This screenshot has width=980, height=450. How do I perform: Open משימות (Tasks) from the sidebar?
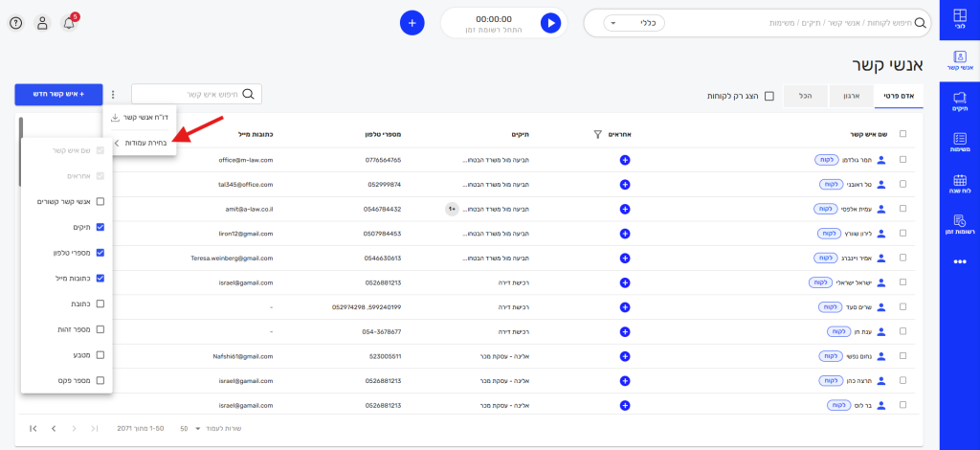click(960, 143)
